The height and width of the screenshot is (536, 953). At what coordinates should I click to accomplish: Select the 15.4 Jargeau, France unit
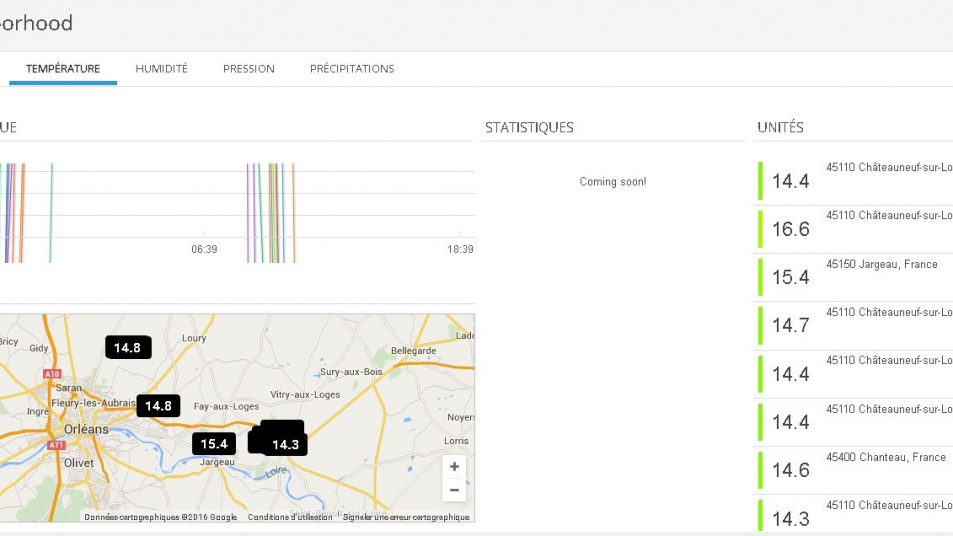coord(853,277)
